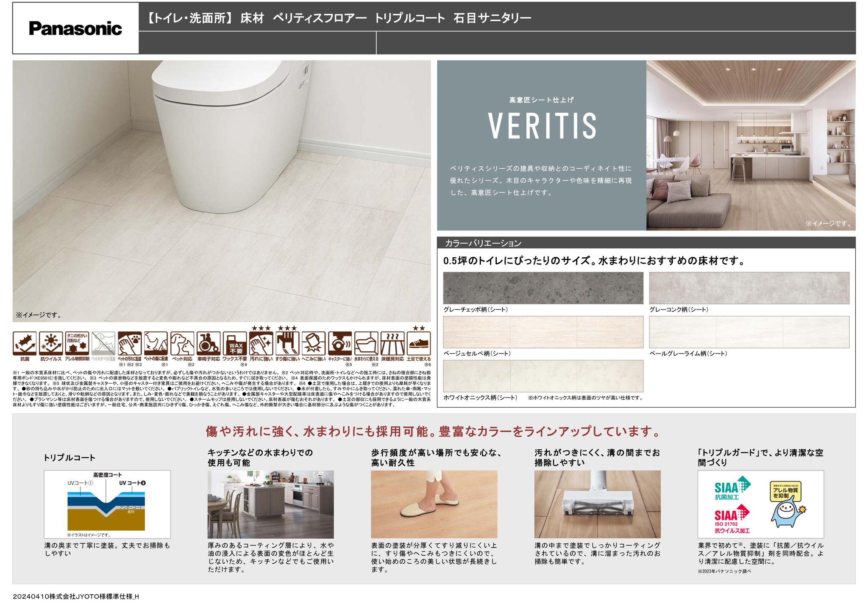Open the vacuum cleaner head photo

(597, 504)
